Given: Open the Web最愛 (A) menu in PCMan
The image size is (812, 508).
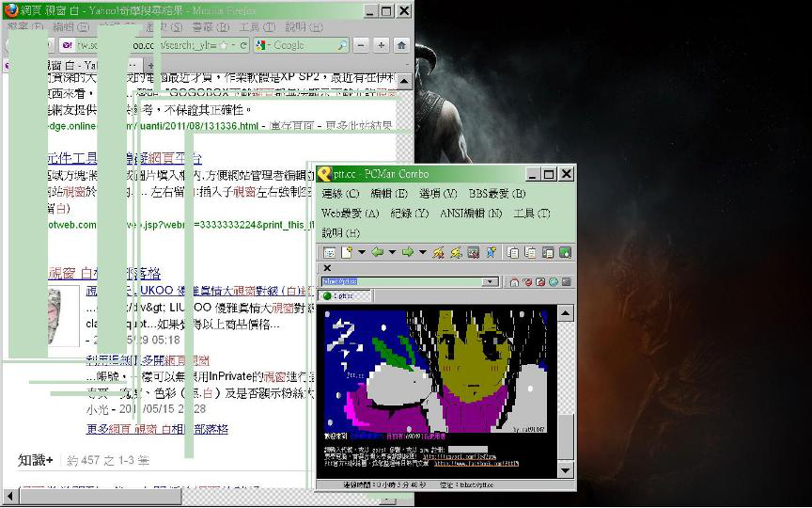Looking at the screenshot, I should pos(350,214).
